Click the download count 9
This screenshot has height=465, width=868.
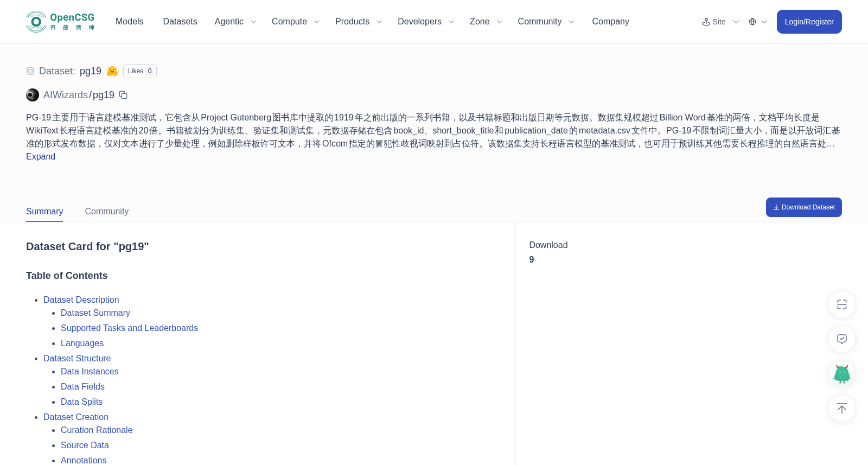(x=532, y=260)
